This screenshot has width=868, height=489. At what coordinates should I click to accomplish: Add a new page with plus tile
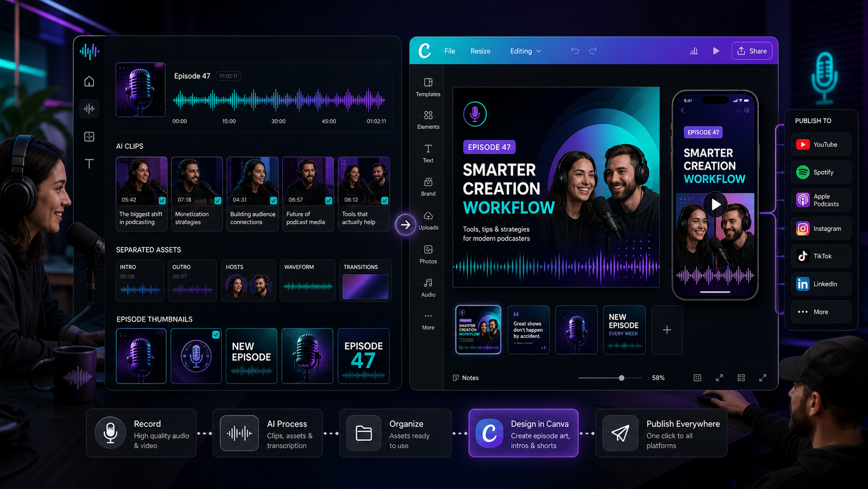click(x=667, y=330)
